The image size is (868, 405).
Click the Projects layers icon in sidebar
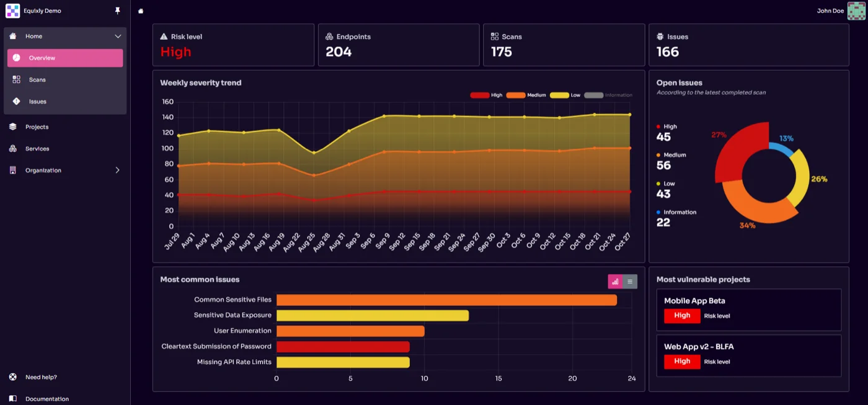13,127
